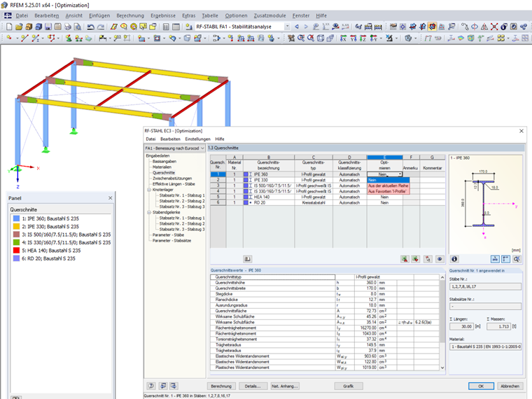Viewport: 532px width, 399px height.
Task: Select 'Aus der aktuellen Reihe' in the dropdown list
Action: coord(388,185)
